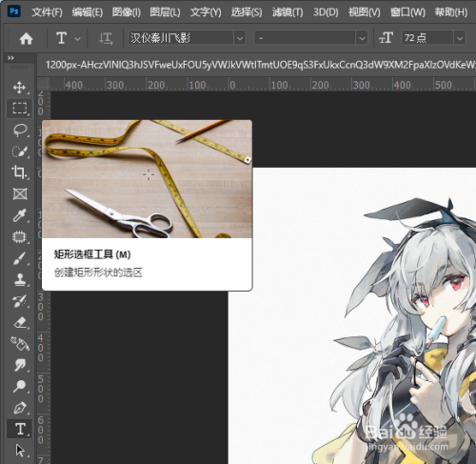Image resolution: width=476 pixels, height=464 pixels.
Task: Select the History Brush tool
Action: point(20,301)
